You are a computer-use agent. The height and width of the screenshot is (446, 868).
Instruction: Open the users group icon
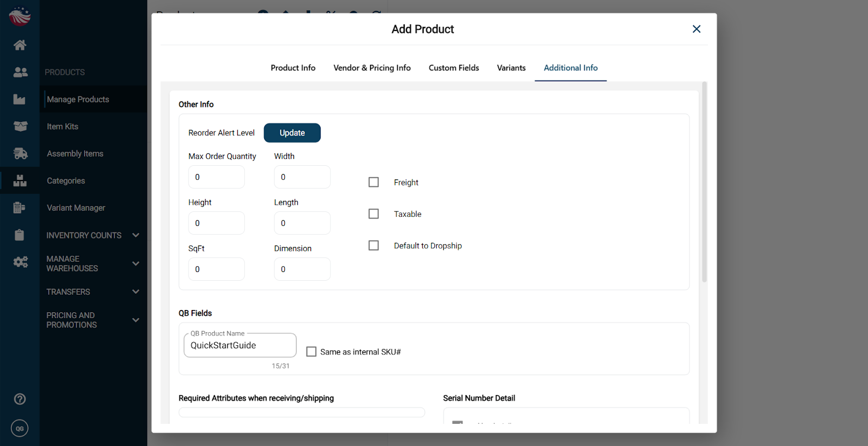pos(20,72)
